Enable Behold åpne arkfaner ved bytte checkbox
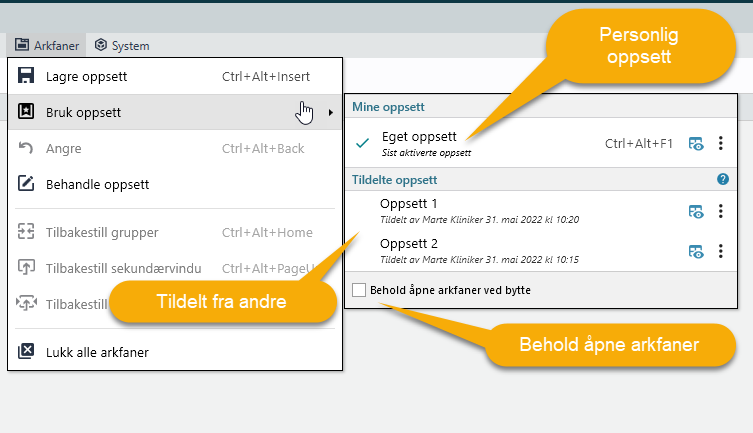 pyautogui.click(x=359, y=290)
